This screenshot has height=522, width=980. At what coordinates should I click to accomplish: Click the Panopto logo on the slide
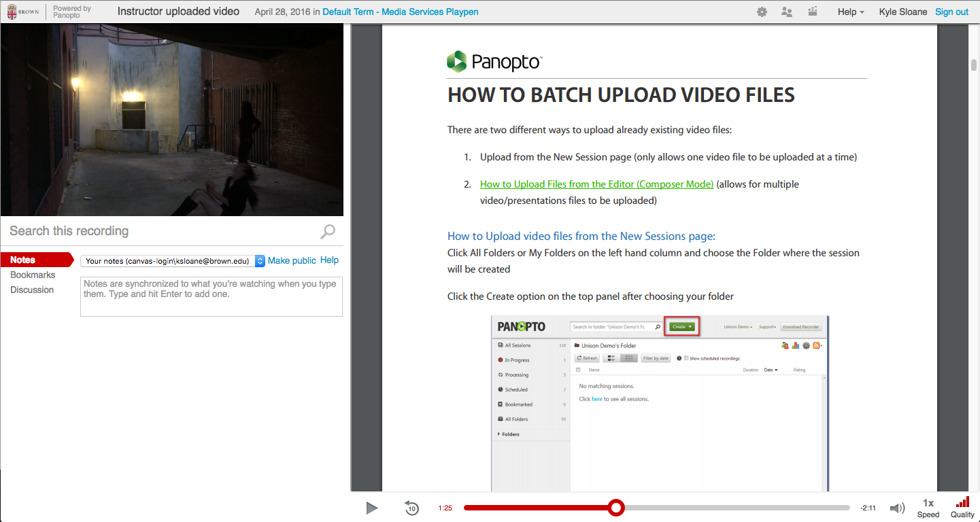[x=494, y=62]
